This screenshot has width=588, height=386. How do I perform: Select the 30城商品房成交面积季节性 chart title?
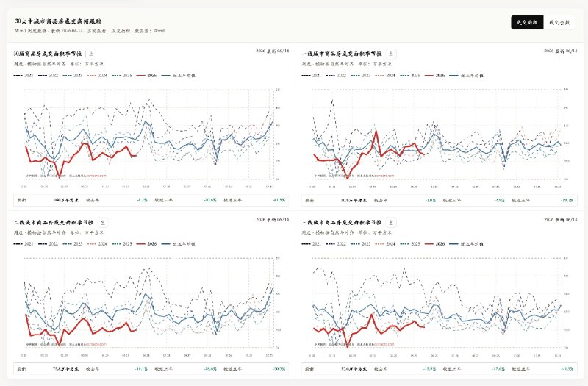click(48, 54)
